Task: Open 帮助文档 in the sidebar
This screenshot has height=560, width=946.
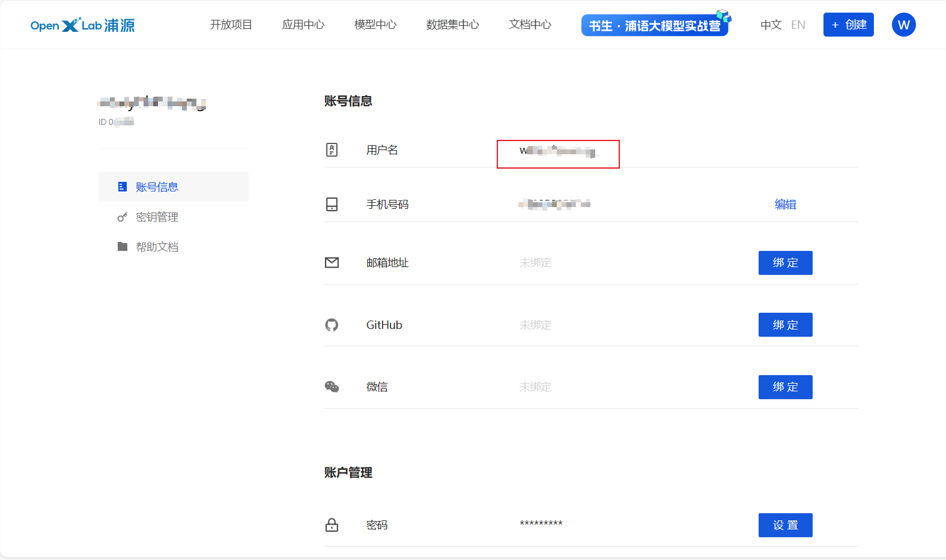Action: (x=157, y=247)
